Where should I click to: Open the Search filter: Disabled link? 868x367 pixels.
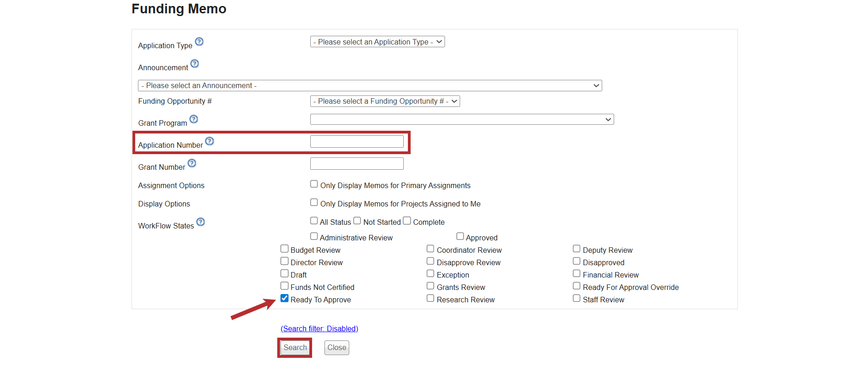319,329
